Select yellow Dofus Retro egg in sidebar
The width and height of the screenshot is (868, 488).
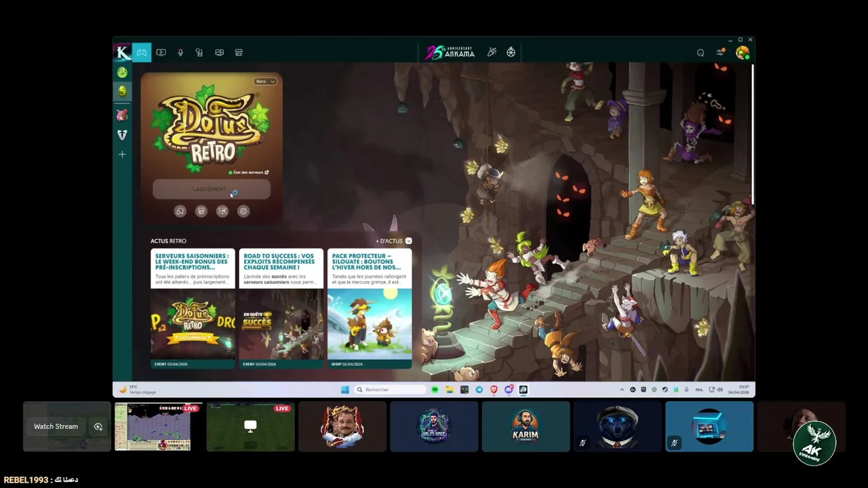(122, 91)
